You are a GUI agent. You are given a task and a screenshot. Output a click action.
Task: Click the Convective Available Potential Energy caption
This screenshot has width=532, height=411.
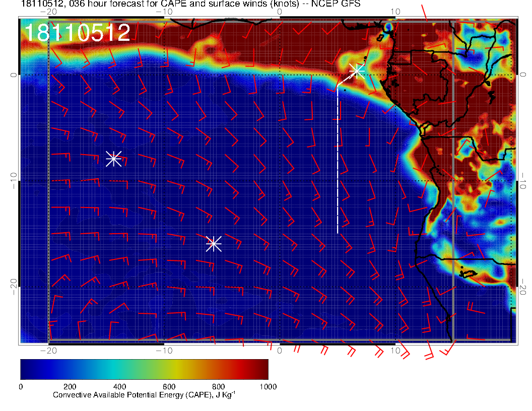point(144,395)
